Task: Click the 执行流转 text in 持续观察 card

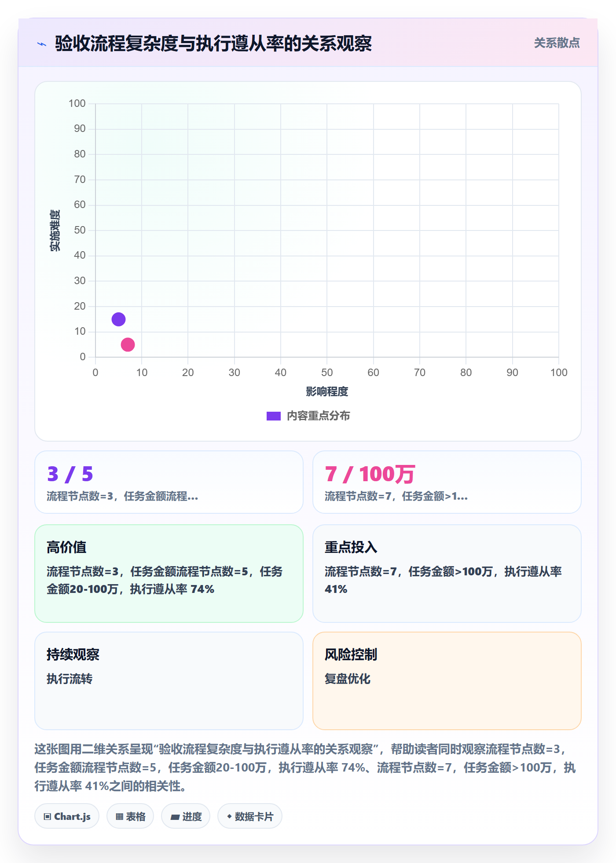Action: [x=70, y=679]
